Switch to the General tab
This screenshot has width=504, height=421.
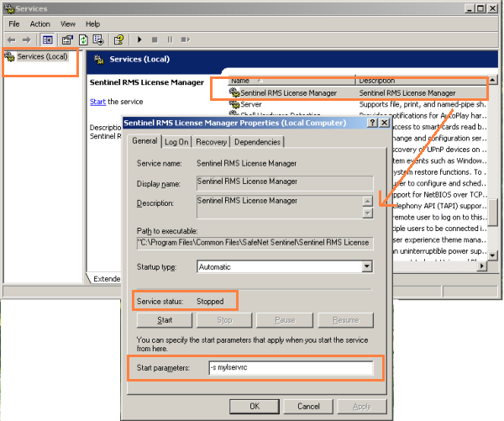[x=144, y=141]
